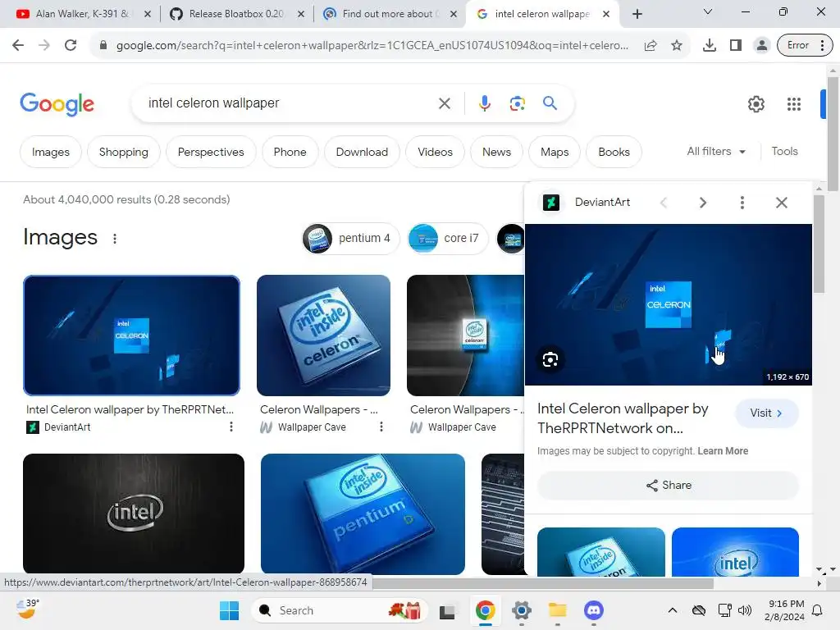
Task: Show next image in preview panel
Action: (x=703, y=202)
